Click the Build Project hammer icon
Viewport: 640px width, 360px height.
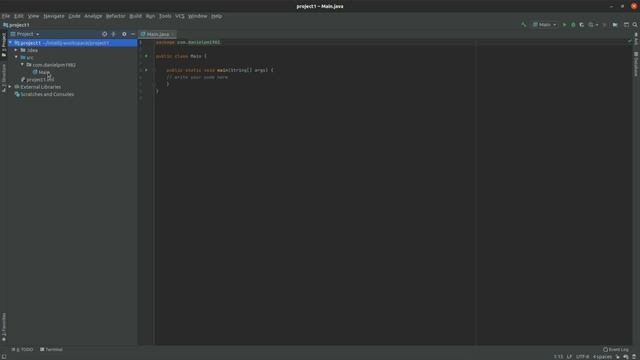pyautogui.click(x=524, y=25)
